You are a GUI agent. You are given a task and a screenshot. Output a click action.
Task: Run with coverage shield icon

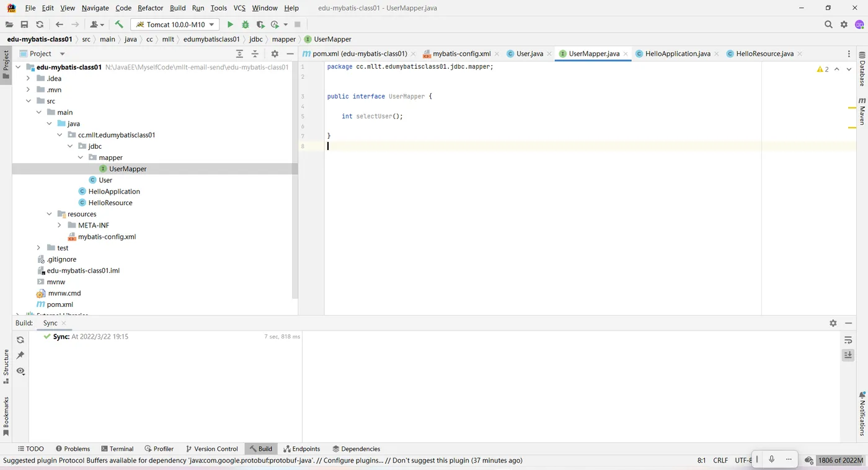pos(260,24)
